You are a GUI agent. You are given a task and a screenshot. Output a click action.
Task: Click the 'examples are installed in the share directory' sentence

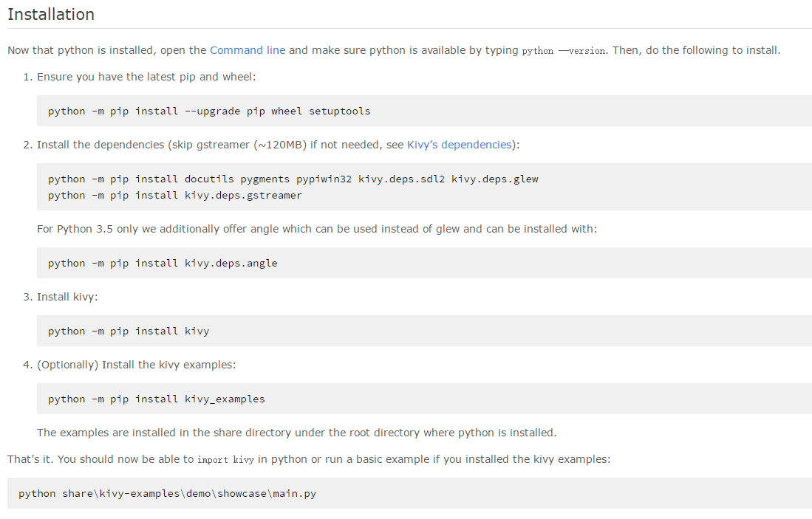pos(296,433)
